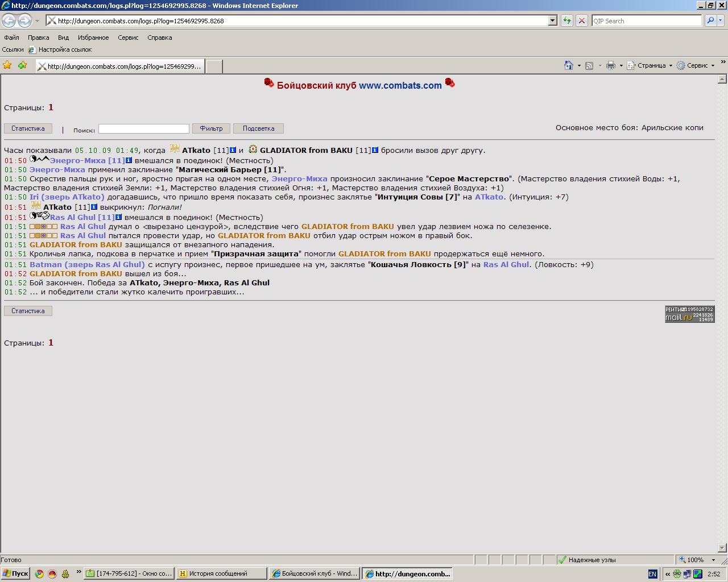Click the lower Статистика button
The image size is (728, 582).
click(x=28, y=311)
